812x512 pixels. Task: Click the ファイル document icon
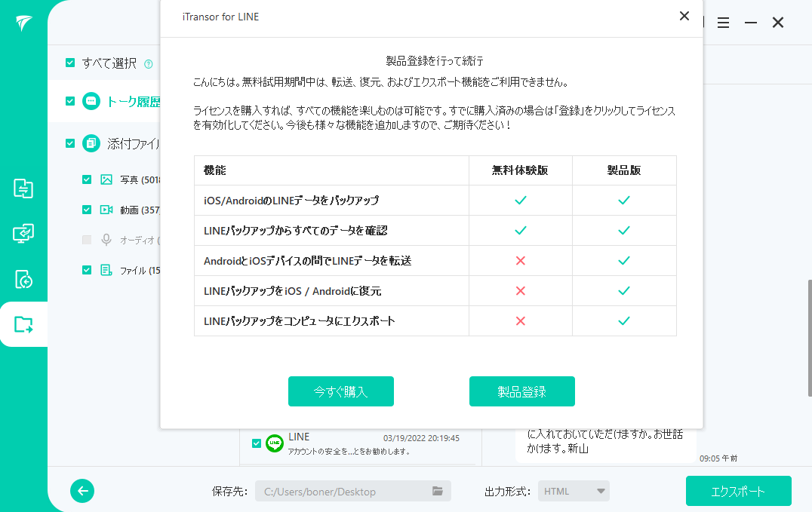[106, 270]
